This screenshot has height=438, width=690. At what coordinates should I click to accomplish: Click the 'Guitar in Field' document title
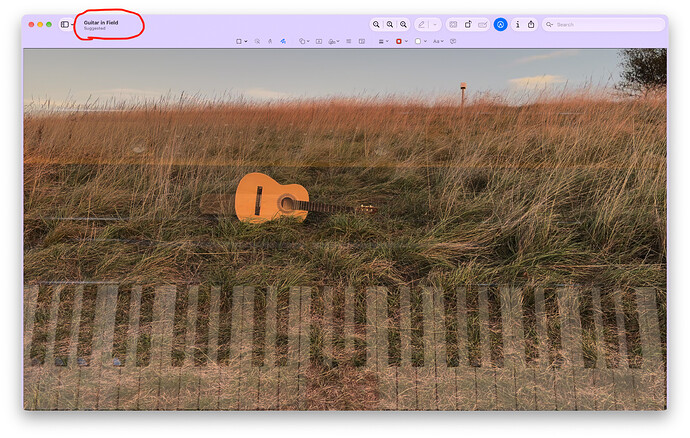click(x=101, y=22)
